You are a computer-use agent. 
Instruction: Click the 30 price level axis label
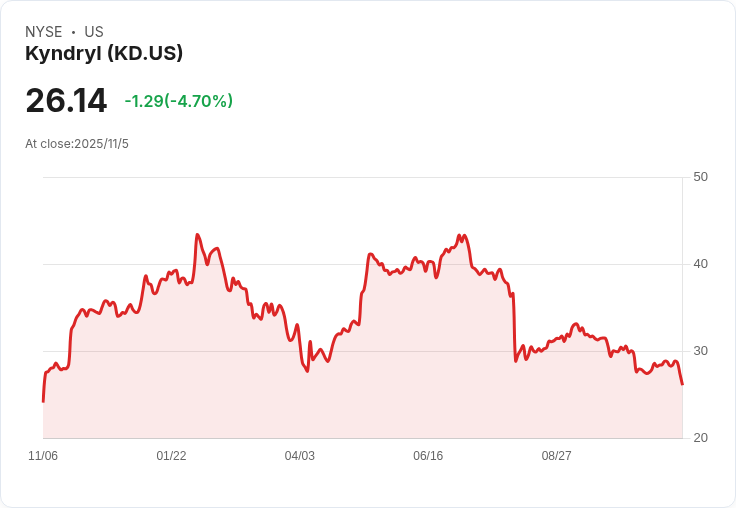(x=701, y=351)
